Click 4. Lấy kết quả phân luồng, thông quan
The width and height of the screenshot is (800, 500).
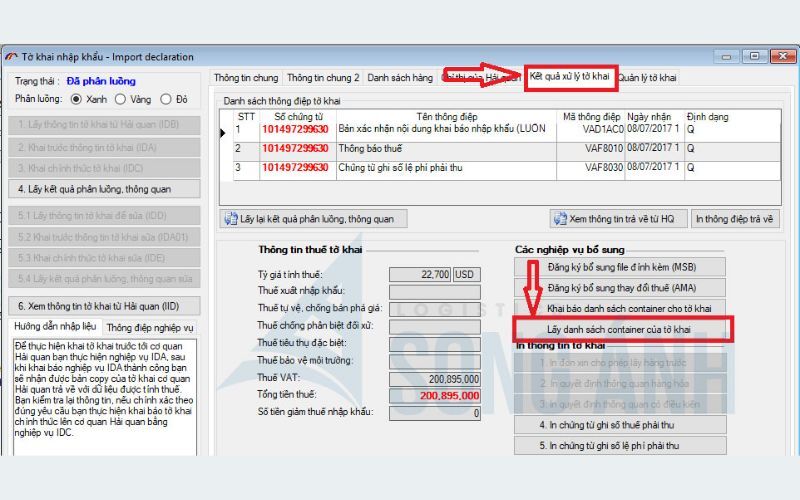(x=105, y=189)
